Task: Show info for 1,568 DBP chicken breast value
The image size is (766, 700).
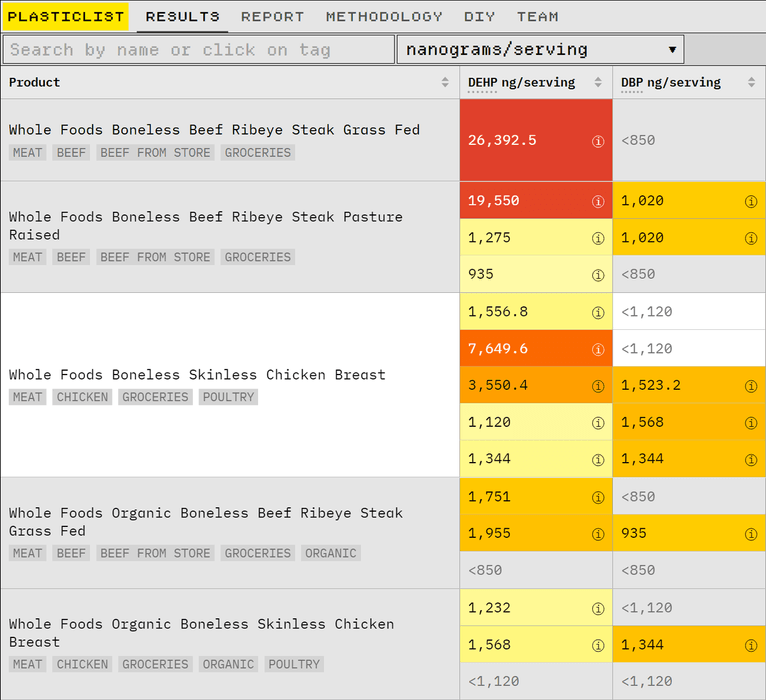Action: pyautogui.click(x=751, y=423)
